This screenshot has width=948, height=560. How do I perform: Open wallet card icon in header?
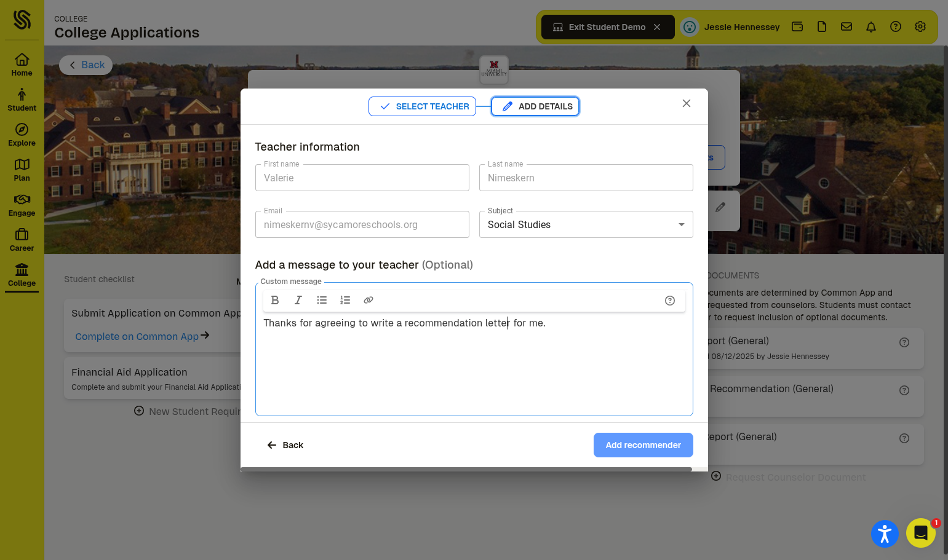[x=797, y=26]
